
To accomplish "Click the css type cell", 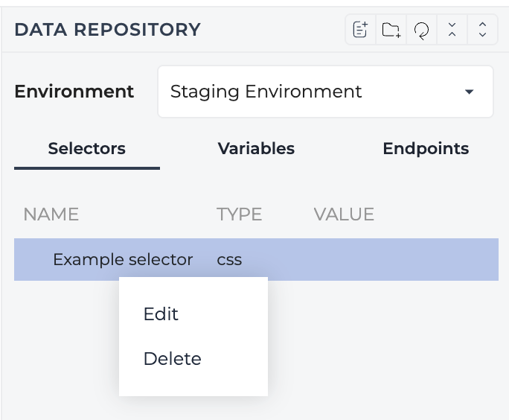I will coord(229,260).
